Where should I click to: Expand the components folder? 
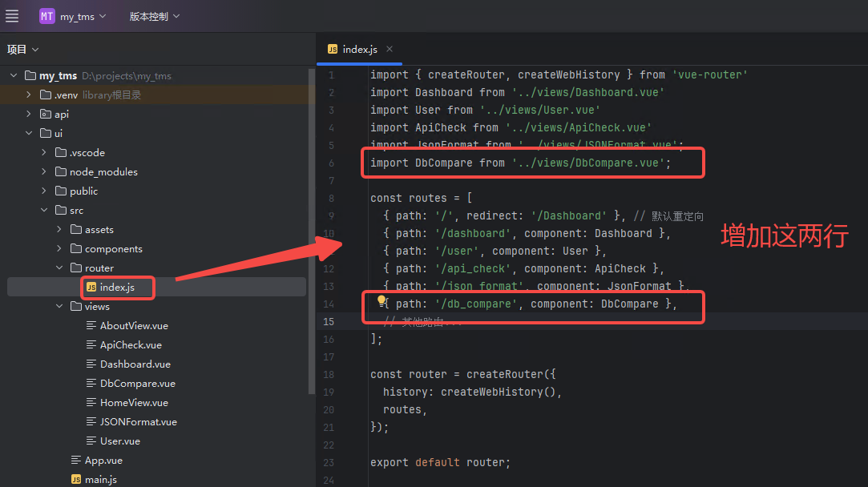59,249
